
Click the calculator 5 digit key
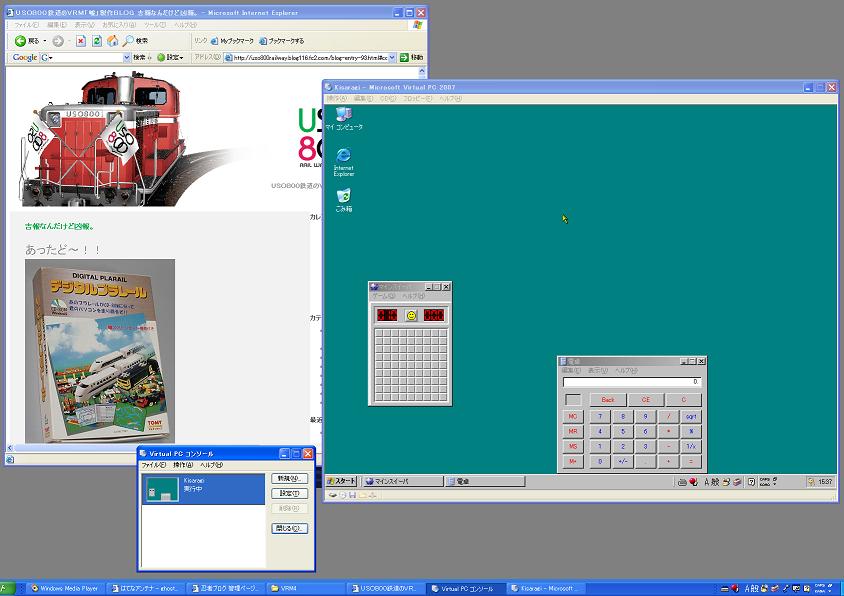[623, 432]
